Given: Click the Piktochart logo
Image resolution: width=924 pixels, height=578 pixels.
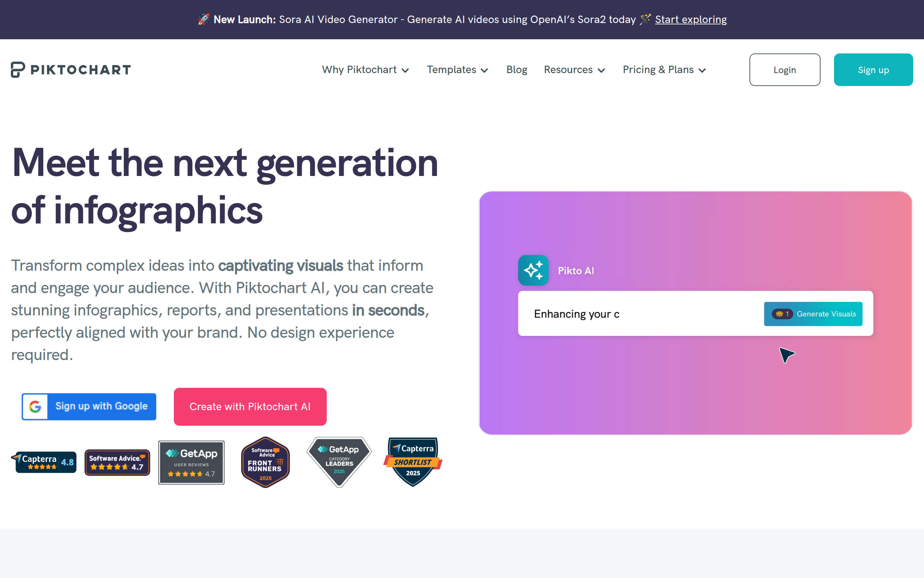Looking at the screenshot, I should point(71,70).
